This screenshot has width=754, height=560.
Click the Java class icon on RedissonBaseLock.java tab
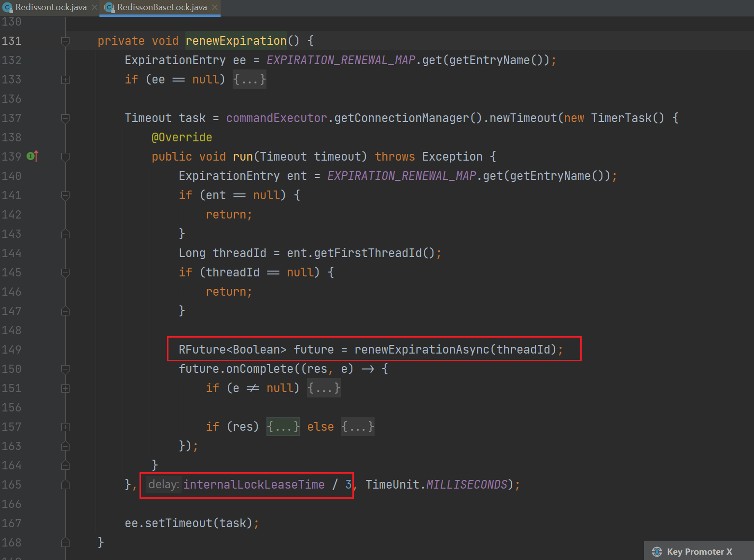(109, 7)
